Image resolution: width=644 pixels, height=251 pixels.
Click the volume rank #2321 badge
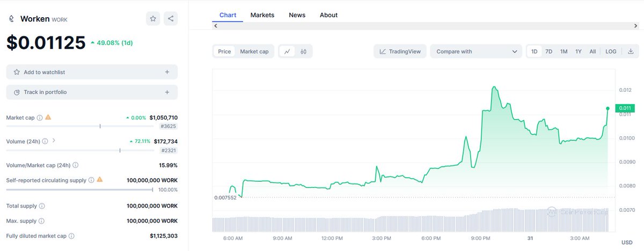168,151
